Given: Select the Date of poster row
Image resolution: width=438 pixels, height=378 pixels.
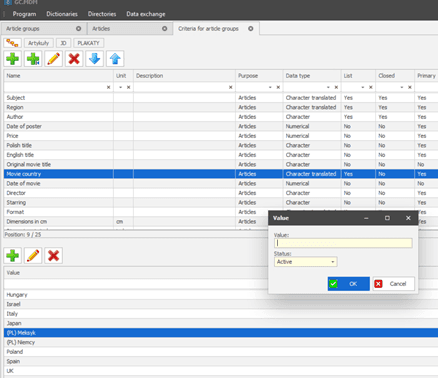Looking at the screenshot, I should 221,126.
